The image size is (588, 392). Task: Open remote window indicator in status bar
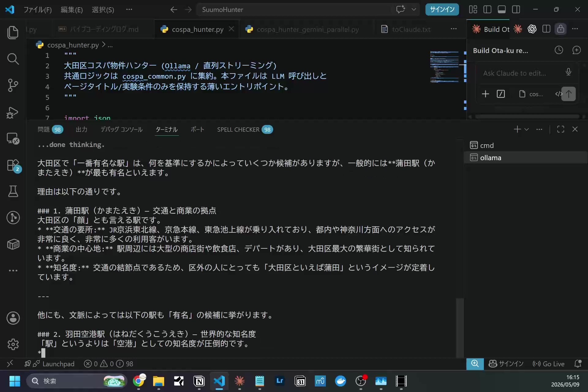[10, 364]
